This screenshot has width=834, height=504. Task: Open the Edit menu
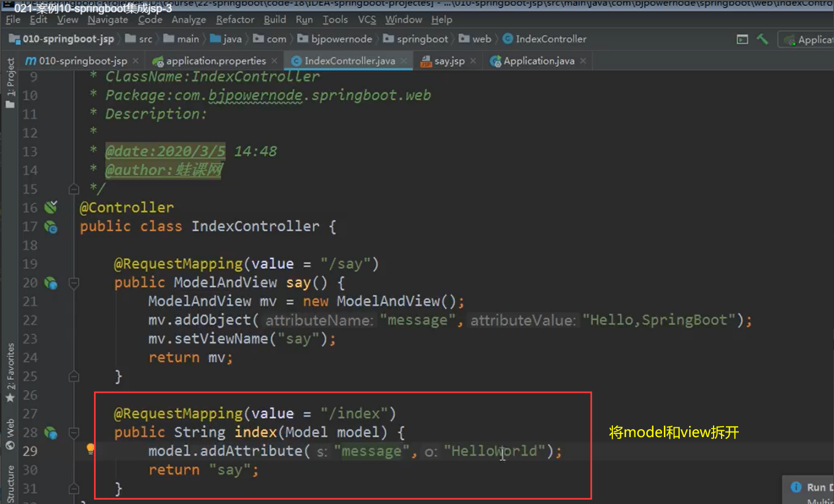pyautogui.click(x=38, y=20)
